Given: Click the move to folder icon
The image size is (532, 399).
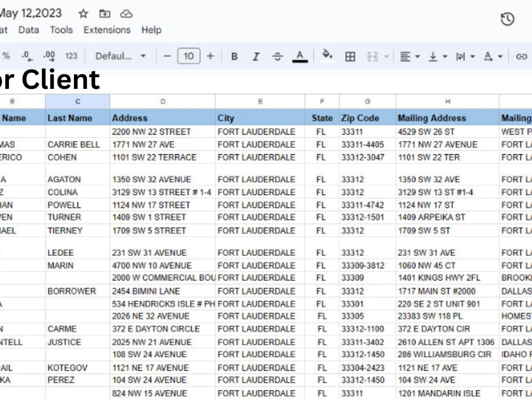Looking at the screenshot, I should click(104, 14).
